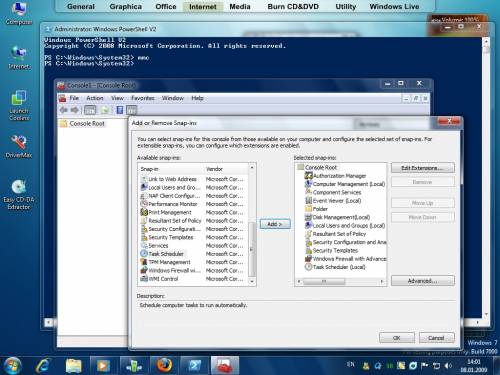Open Internet Explorer from taskbar
The height and width of the screenshot is (375, 500).
[43, 365]
